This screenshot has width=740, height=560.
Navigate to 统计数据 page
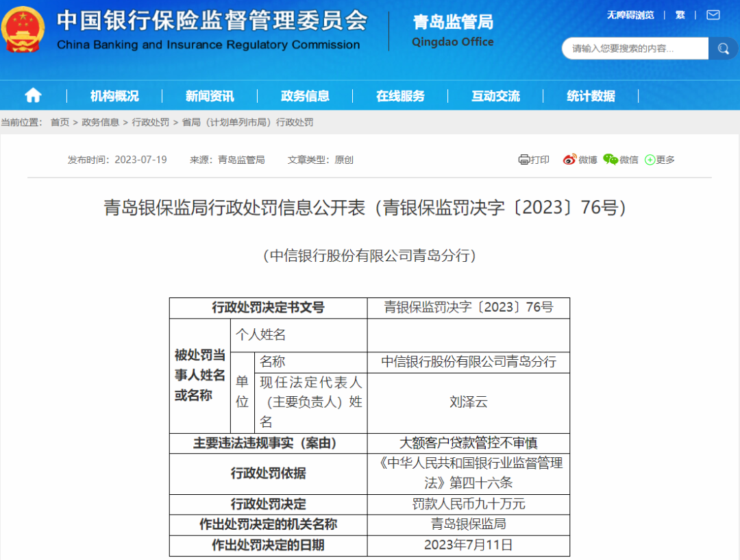591,96
